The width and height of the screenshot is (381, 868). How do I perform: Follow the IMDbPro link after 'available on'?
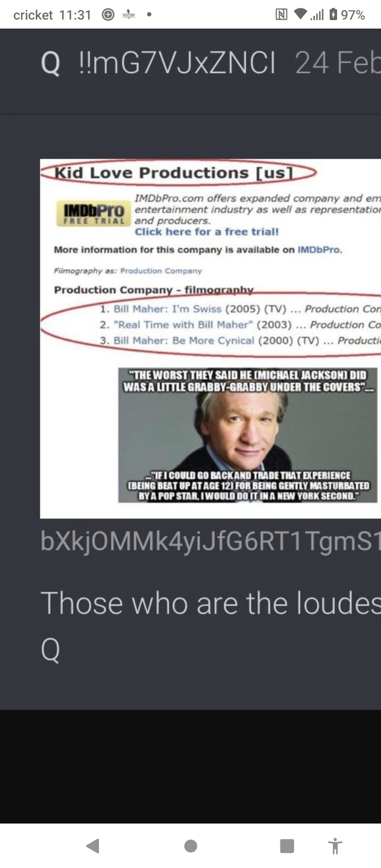point(320,250)
